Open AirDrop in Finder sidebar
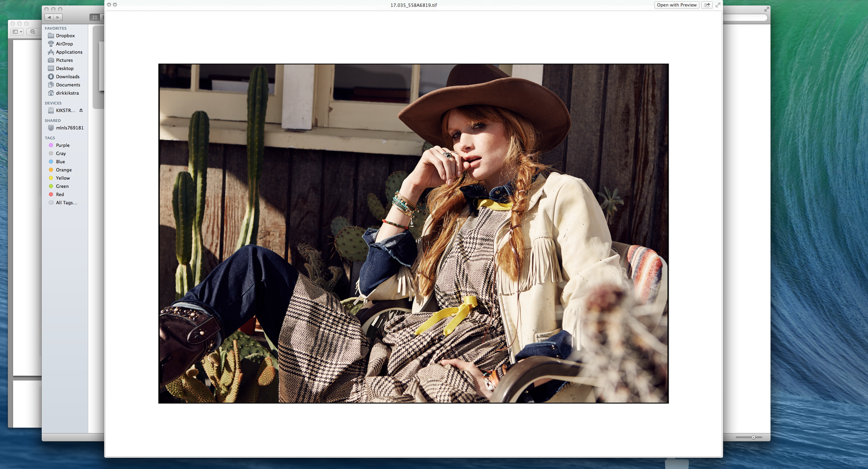The width and height of the screenshot is (868, 469). [64, 44]
